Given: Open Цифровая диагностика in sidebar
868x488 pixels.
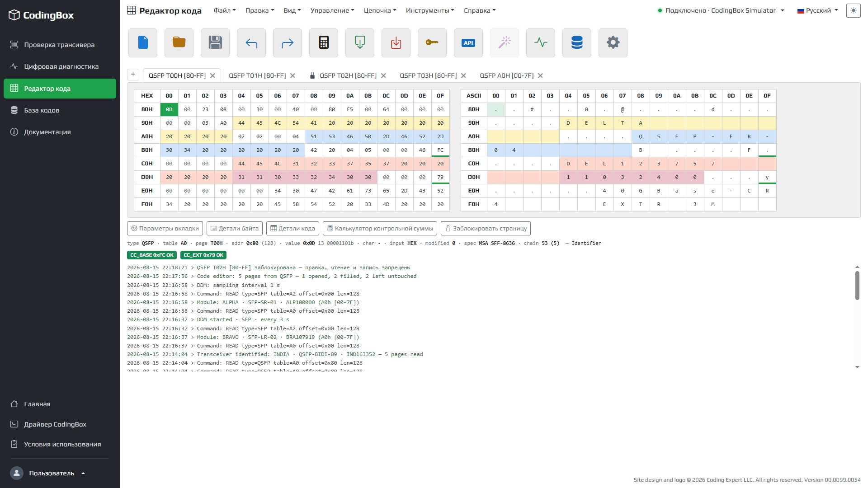Looking at the screenshot, I should pyautogui.click(x=60, y=66).
